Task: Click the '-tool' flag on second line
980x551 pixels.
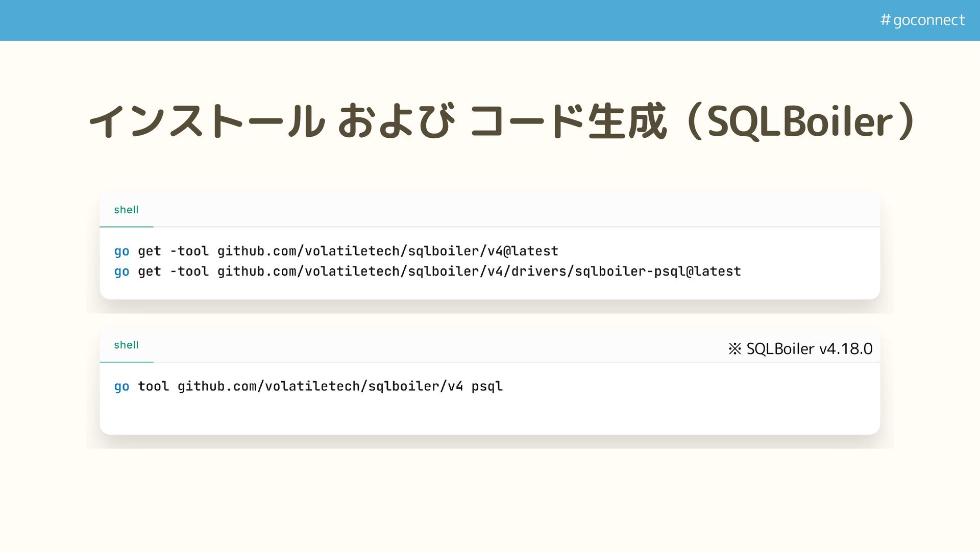Action: click(189, 271)
